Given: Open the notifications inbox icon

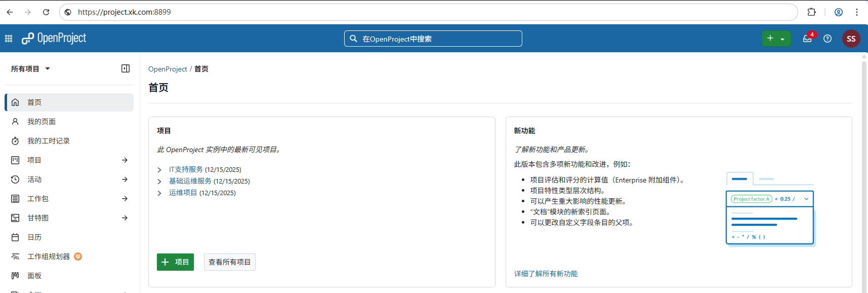Looking at the screenshot, I should click(807, 39).
